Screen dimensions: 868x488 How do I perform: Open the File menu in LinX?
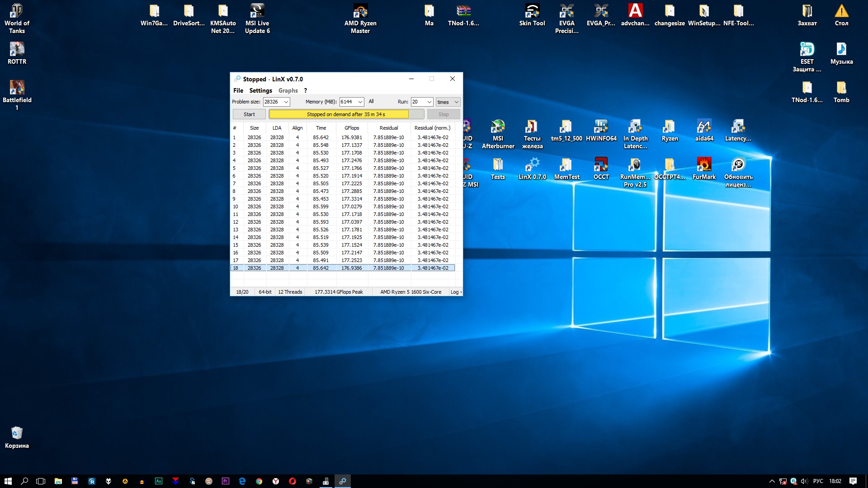pos(238,90)
